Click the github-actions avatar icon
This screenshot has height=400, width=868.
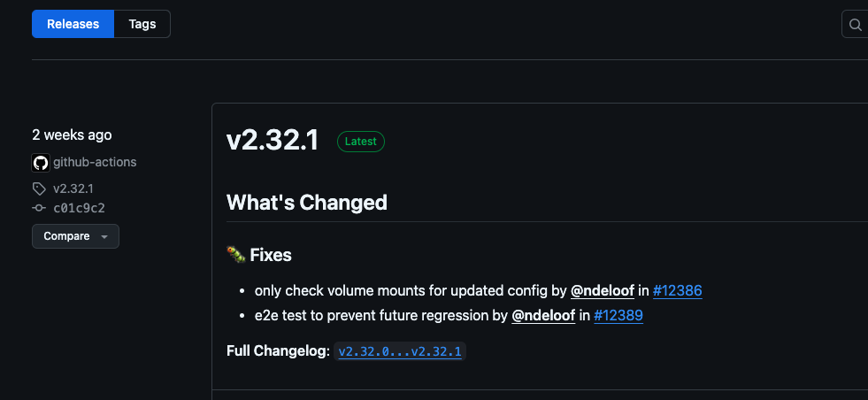[40, 162]
